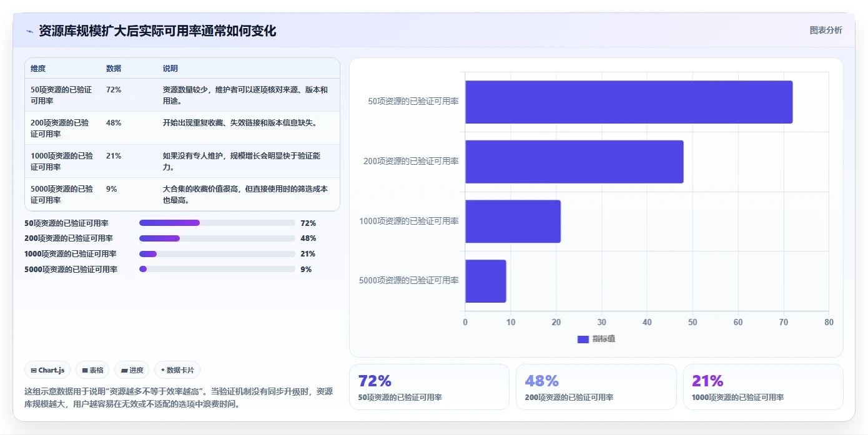This screenshot has height=435, width=868.
Task: Click the 48% progress bar for 200项资源
Action: pos(217,238)
